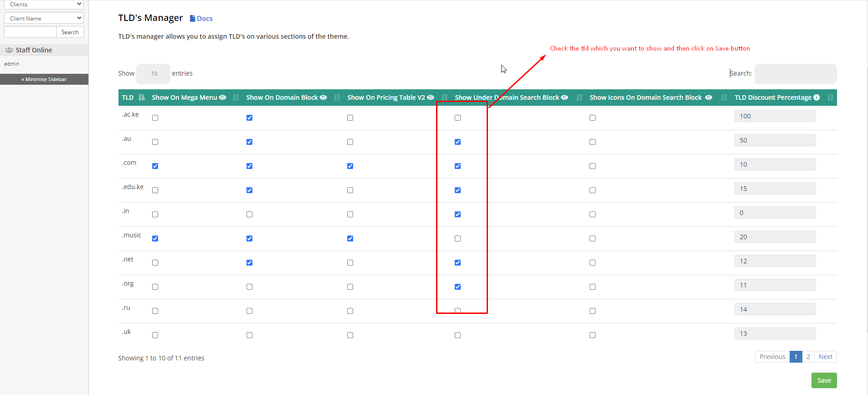The height and width of the screenshot is (395, 868).
Task: Open the Show entries count dropdown
Action: tap(154, 74)
